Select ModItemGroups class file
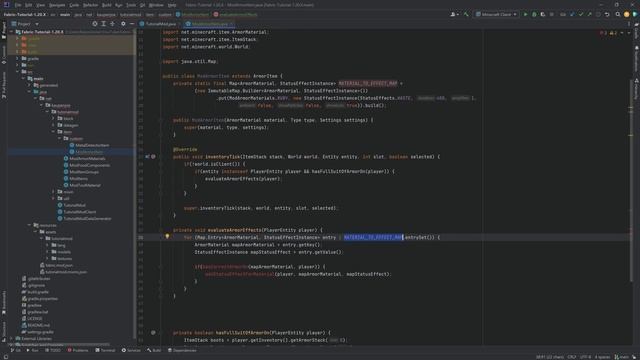The width and height of the screenshot is (640, 360). click(x=81, y=172)
